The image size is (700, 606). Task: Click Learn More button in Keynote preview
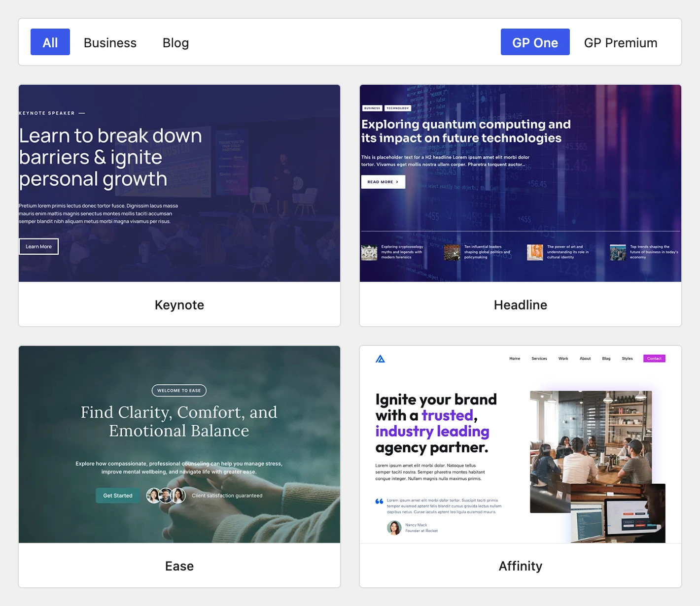click(39, 246)
